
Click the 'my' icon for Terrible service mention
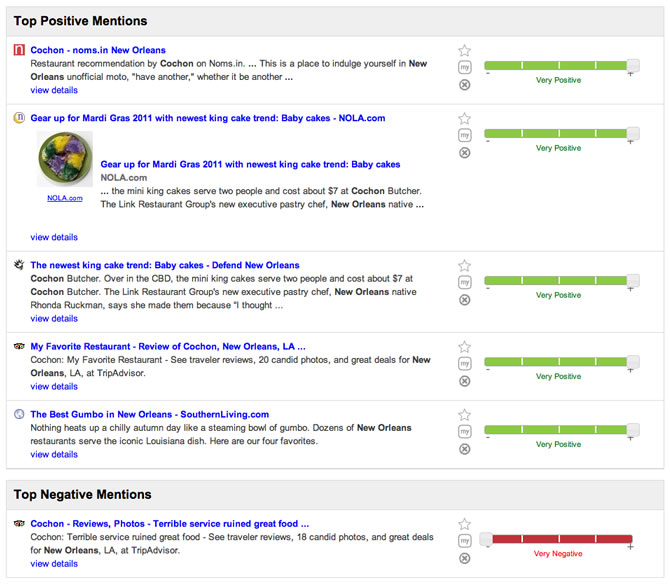(464, 540)
